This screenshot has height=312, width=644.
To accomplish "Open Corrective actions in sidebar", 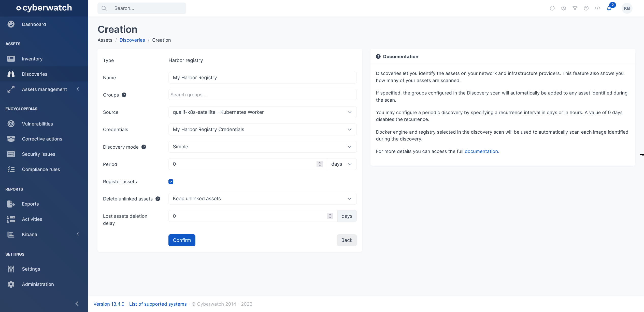I will point(44,139).
